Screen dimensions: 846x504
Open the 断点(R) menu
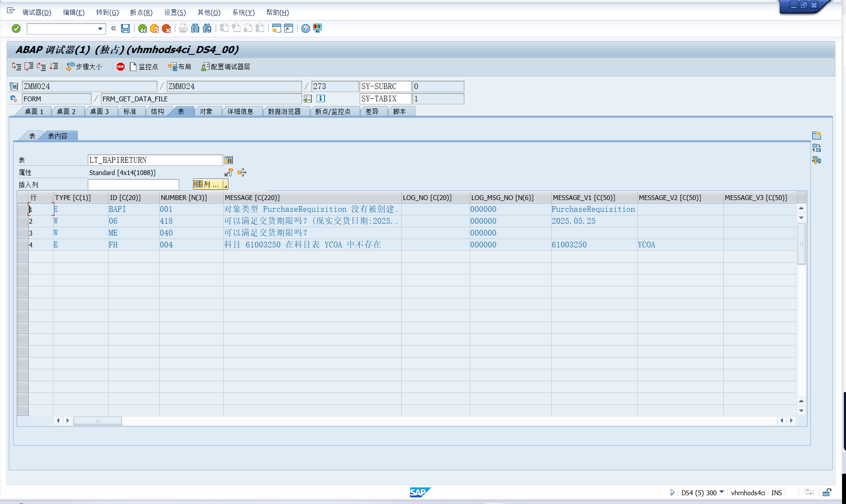(x=141, y=12)
